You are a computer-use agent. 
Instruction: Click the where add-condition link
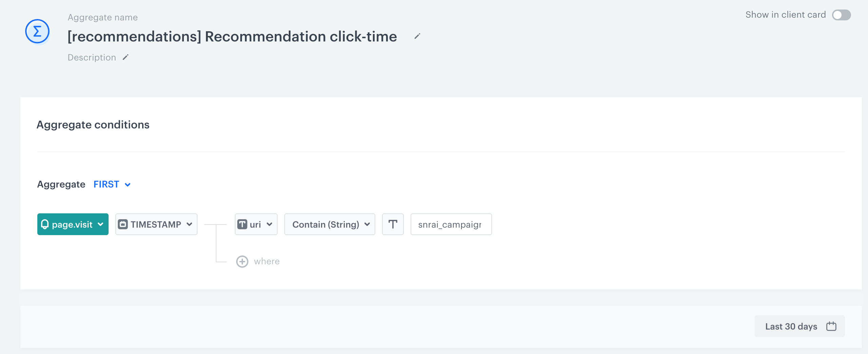267,262
